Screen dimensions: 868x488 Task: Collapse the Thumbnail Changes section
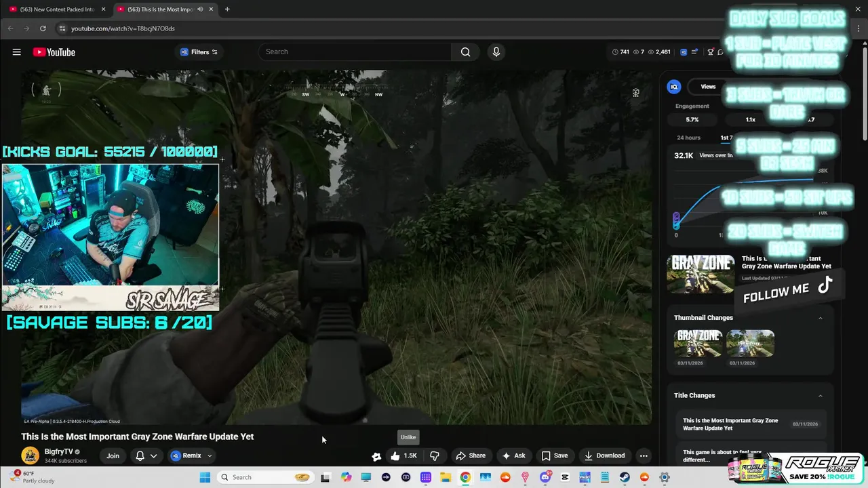coord(820,318)
